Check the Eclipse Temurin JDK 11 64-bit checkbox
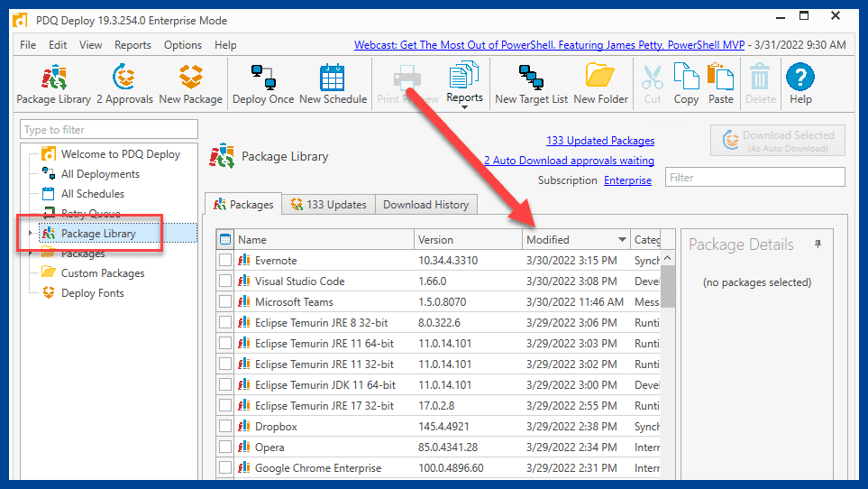The height and width of the screenshot is (489, 868). (224, 384)
